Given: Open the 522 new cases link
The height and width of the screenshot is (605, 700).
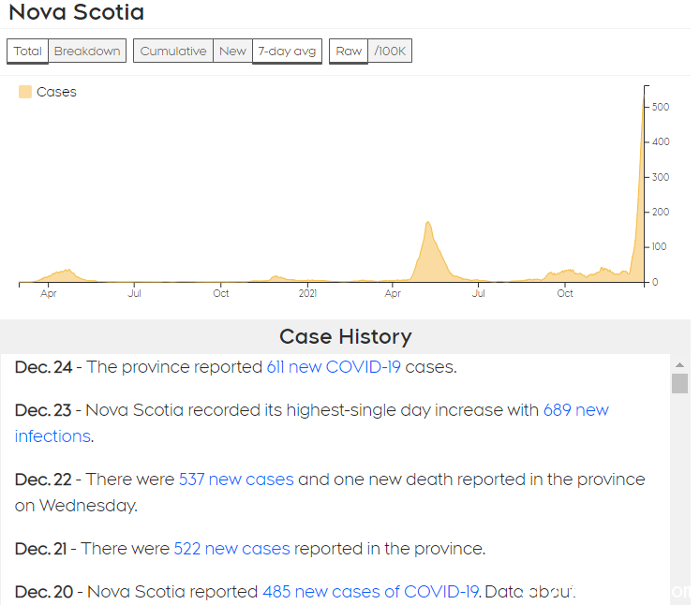Looking at the screenshot, I should pyautogui.click(x=231, y=548).
